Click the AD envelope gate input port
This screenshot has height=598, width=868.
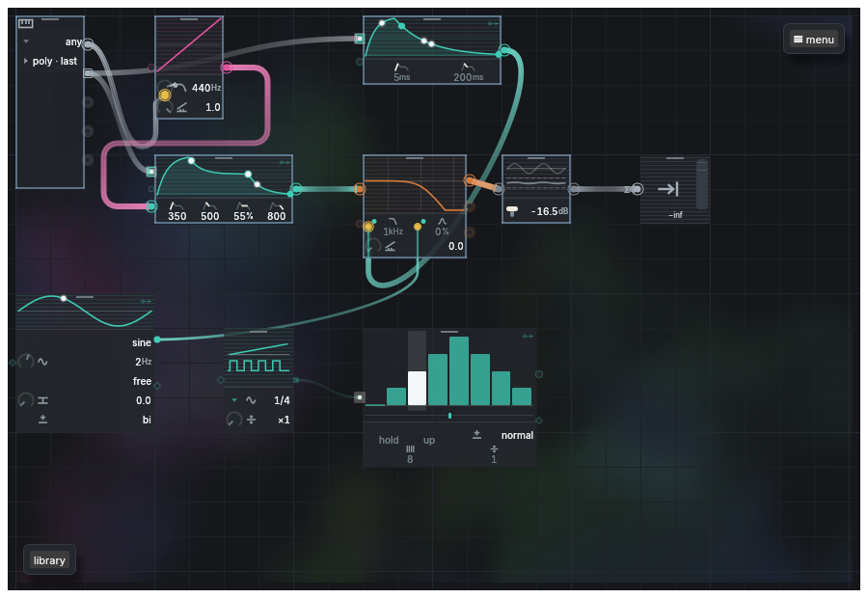click(x=360, y=39)
